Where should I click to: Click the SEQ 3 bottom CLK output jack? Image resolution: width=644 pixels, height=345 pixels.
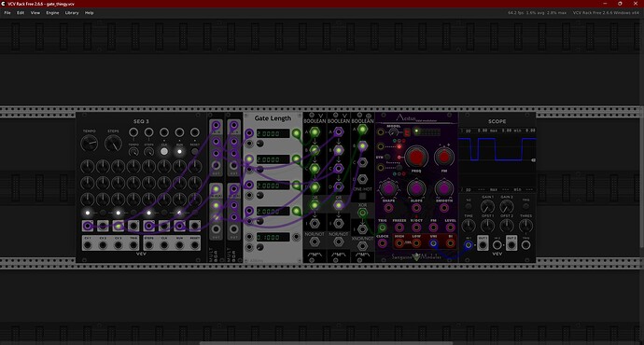[x=164, y=245]
